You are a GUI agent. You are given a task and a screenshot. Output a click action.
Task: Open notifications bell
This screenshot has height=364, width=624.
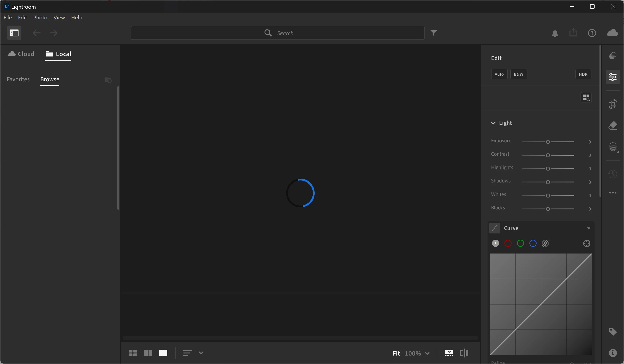click(555, 33)
